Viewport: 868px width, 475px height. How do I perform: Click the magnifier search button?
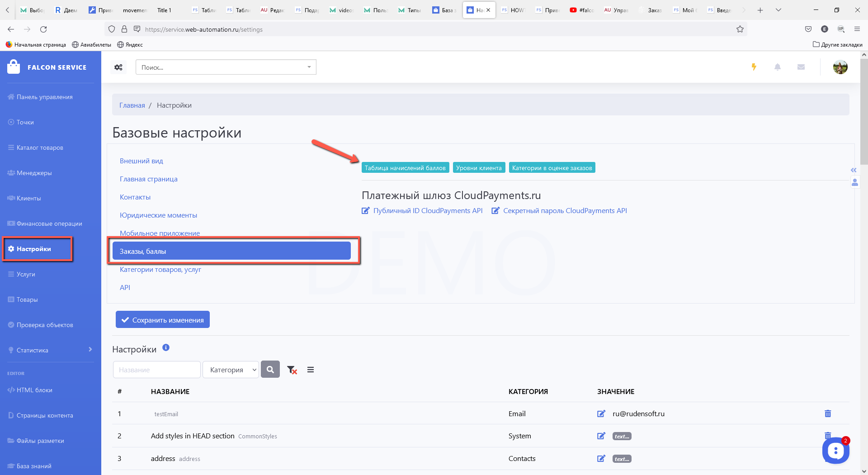(x=270, y=370)
